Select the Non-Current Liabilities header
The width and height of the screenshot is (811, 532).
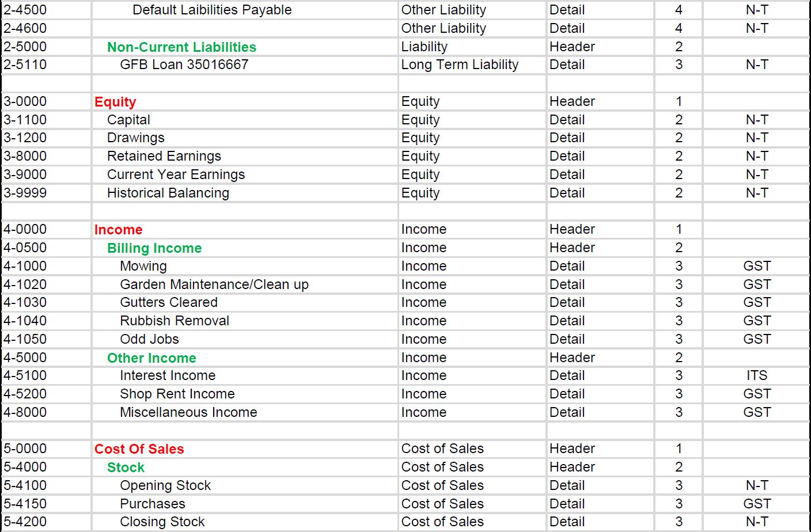[x=181, y=47]
